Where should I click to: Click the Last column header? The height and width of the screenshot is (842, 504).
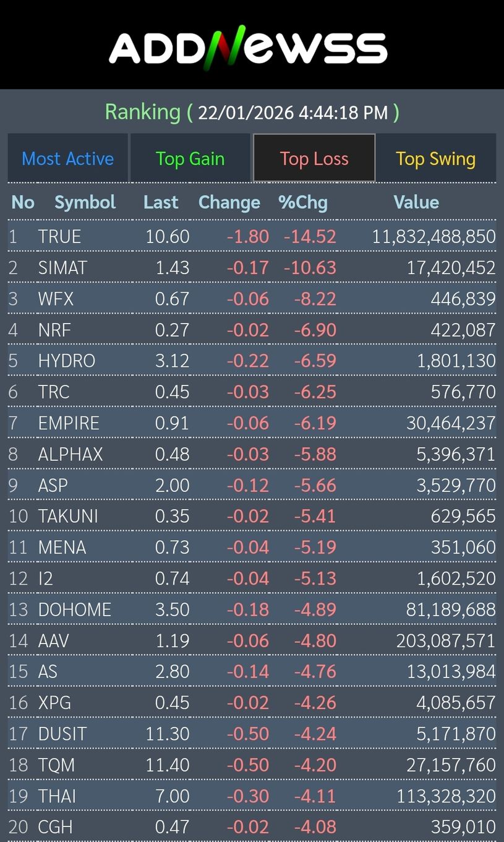161,202
